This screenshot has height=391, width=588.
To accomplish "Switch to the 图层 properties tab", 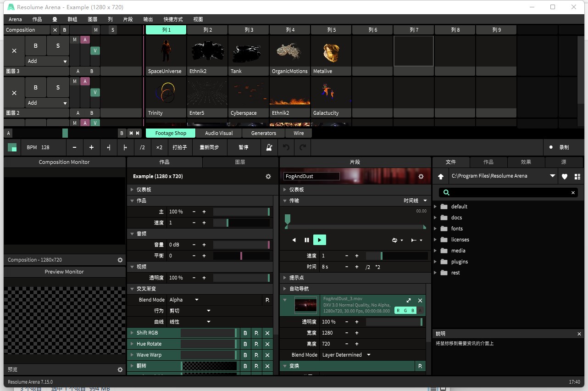I will [240, 162].
